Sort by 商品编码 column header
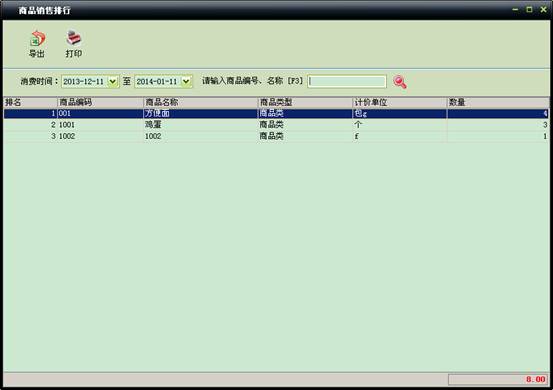 [x=100, y=102]
